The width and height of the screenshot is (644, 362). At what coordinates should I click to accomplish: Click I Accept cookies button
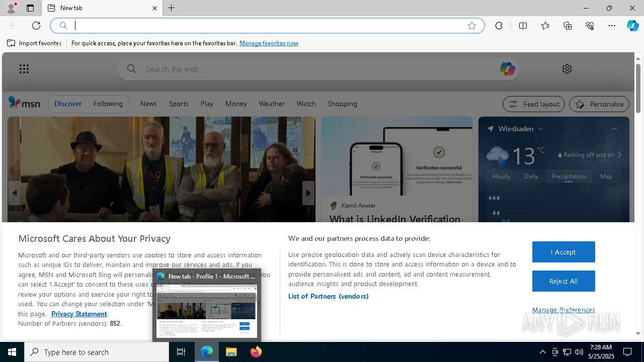[x=563, y=252]
